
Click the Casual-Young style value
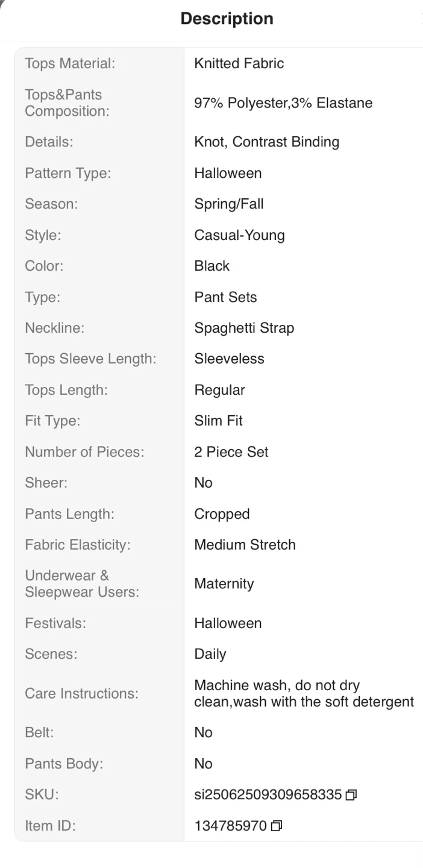pos(239,235)
